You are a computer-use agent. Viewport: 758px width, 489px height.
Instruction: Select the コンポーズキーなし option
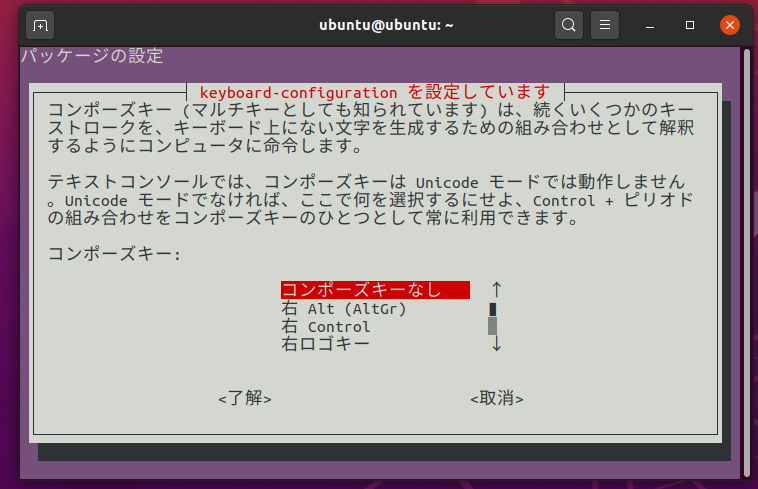coord(375,290)
